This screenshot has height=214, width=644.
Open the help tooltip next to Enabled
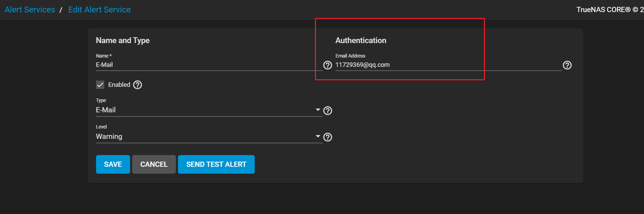(137, 85)
